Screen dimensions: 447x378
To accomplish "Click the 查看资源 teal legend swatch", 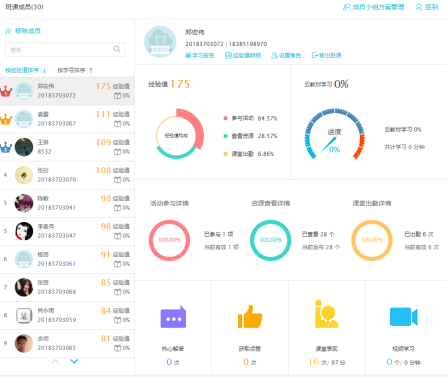I will (225, 136).
